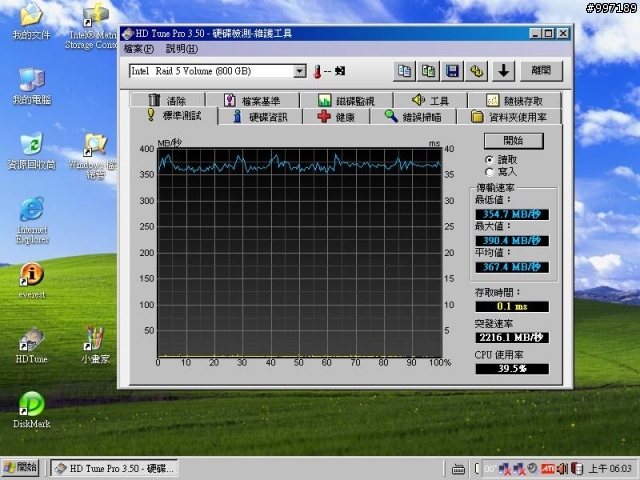
Task: Switch to the 健康 tab
Action: (336, 117)
